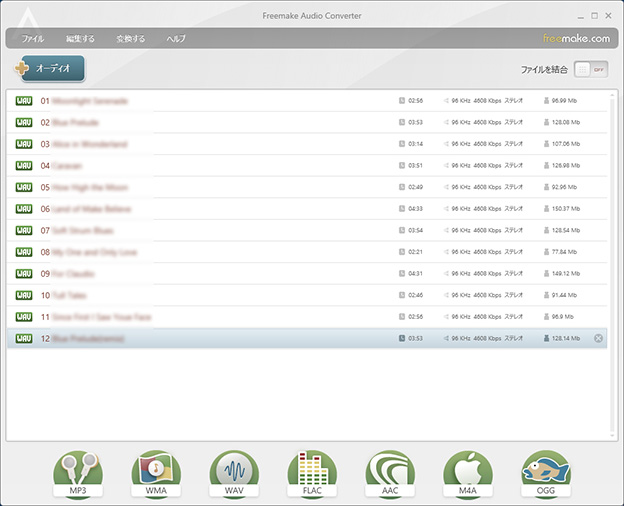
Task: Select duration 03:53 of track 02
Action: pyautogui.click(x=415, y=122)
